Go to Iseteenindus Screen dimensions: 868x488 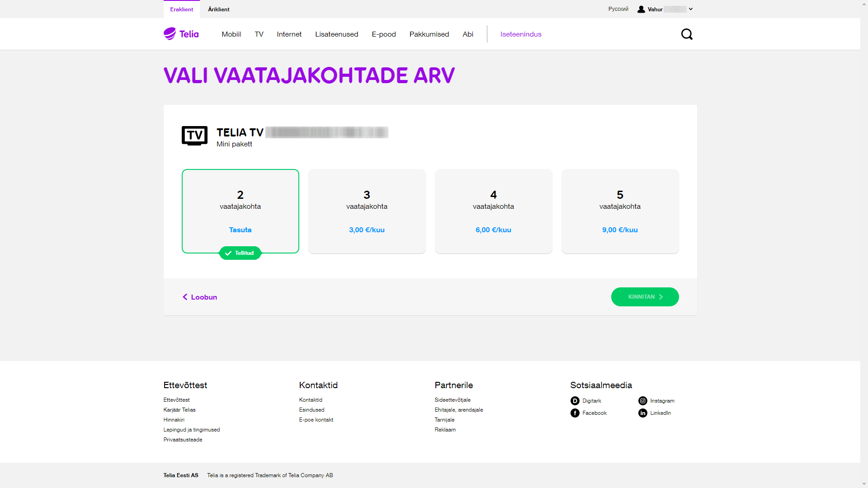tap(521, 34)
